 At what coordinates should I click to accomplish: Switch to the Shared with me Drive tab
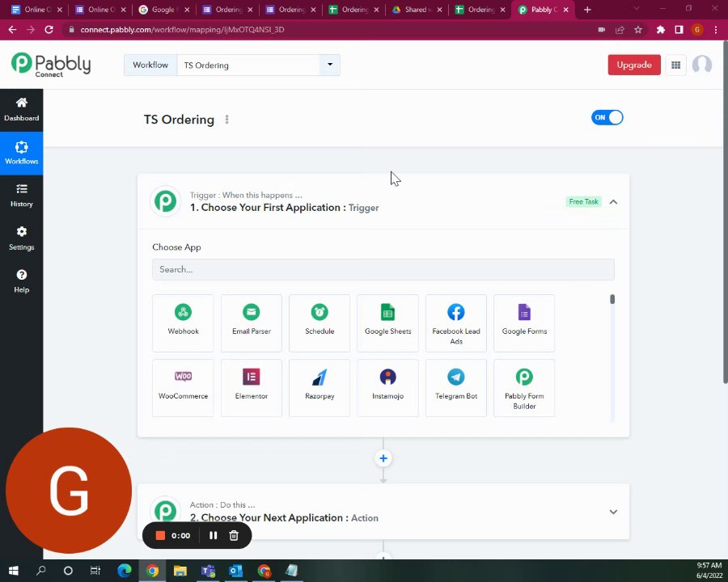click(416, 9)
